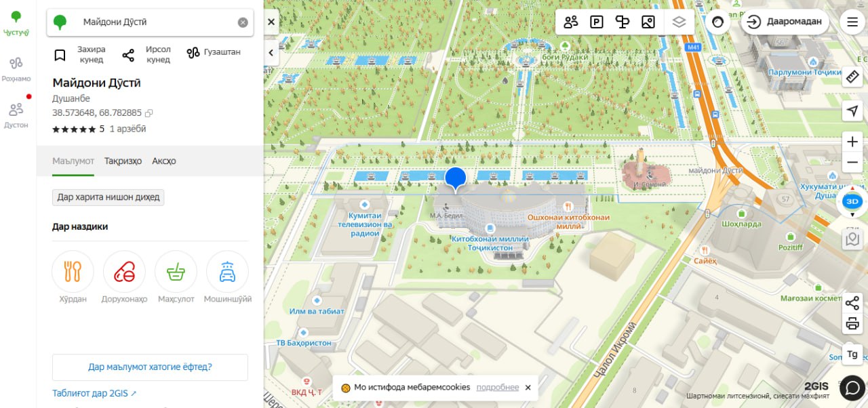Switch to the Тақризҳо tab
The height and width of the screenshot is (408, 868).
pyautogui.click(x=123, y=161)
